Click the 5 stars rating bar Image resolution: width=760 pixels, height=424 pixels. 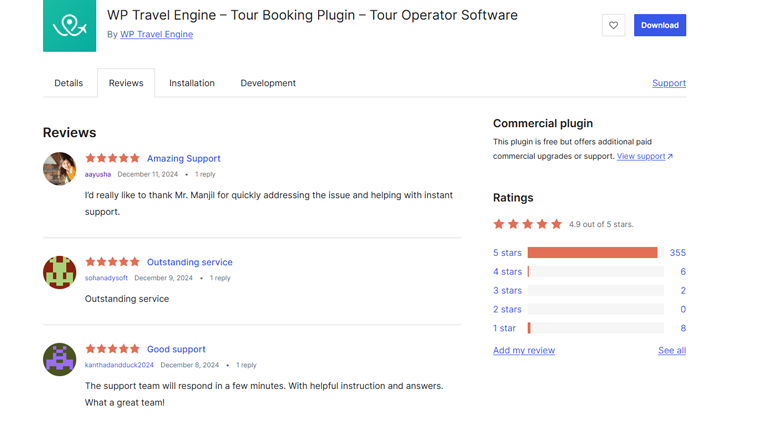pyautogui.click(x=595, y=253)
